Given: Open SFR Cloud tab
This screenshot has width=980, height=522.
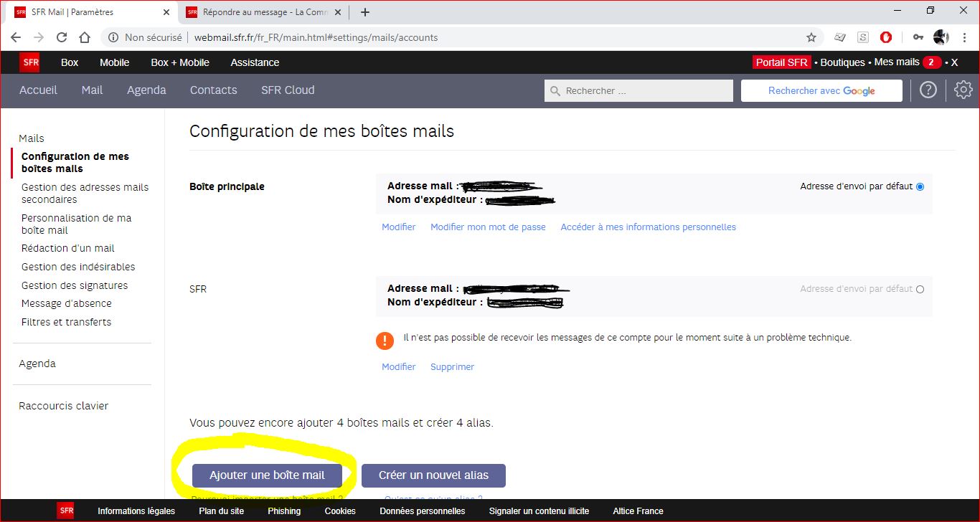Looking at the screenshot, I should (x=288, y=90).
